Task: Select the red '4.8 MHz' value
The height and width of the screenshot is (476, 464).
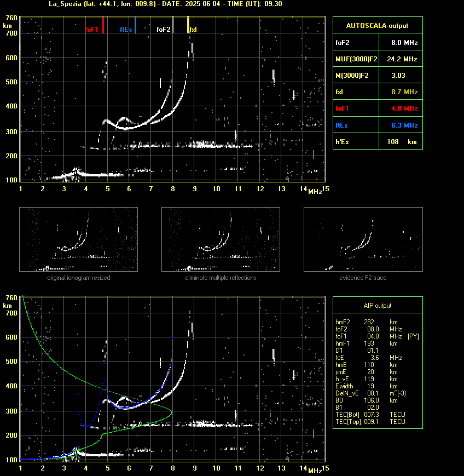Action: [404, 108]
